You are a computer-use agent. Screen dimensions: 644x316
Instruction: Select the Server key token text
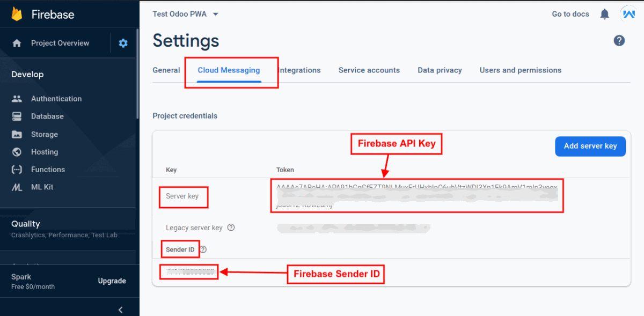coord(417,196)
